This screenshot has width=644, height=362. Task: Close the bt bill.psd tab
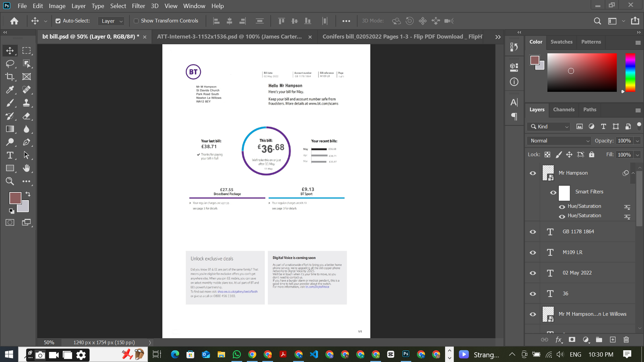point(144,37)
